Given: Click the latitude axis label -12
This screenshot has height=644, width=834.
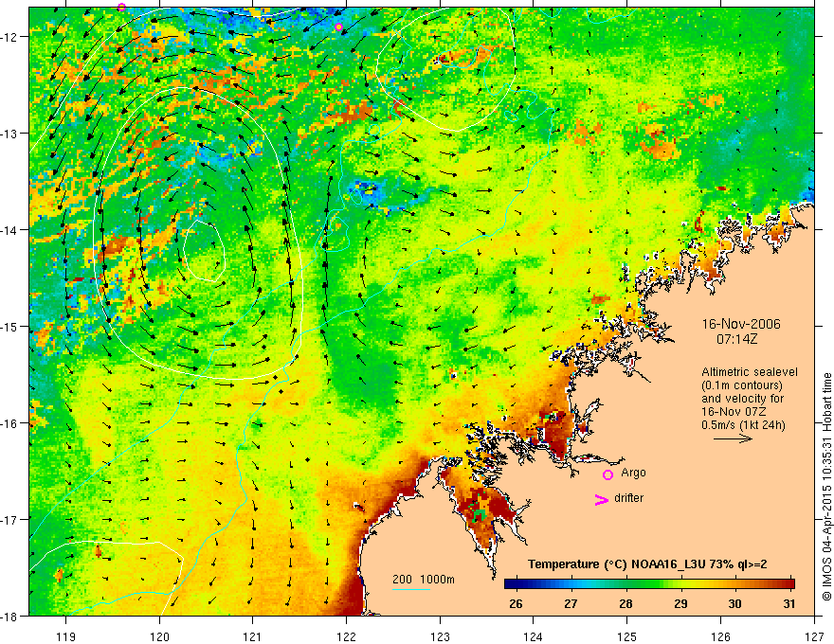Looking at the screenshot, I should tap(10, 37).
